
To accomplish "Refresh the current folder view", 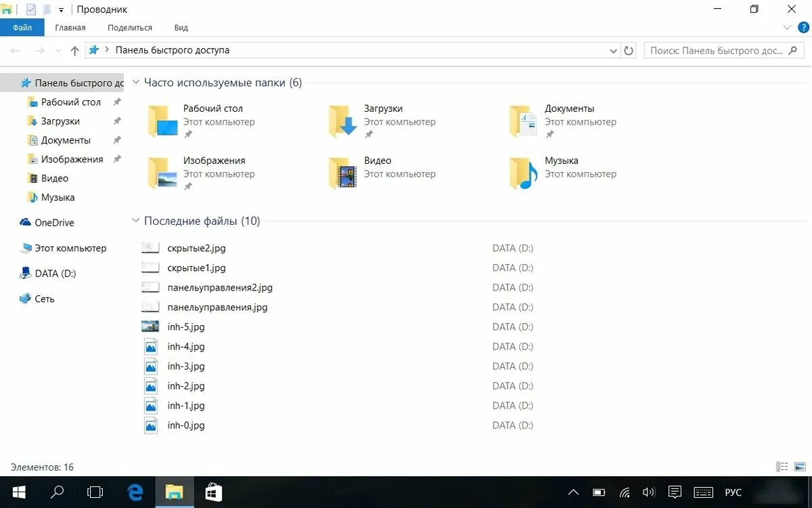I will [629, 51].
